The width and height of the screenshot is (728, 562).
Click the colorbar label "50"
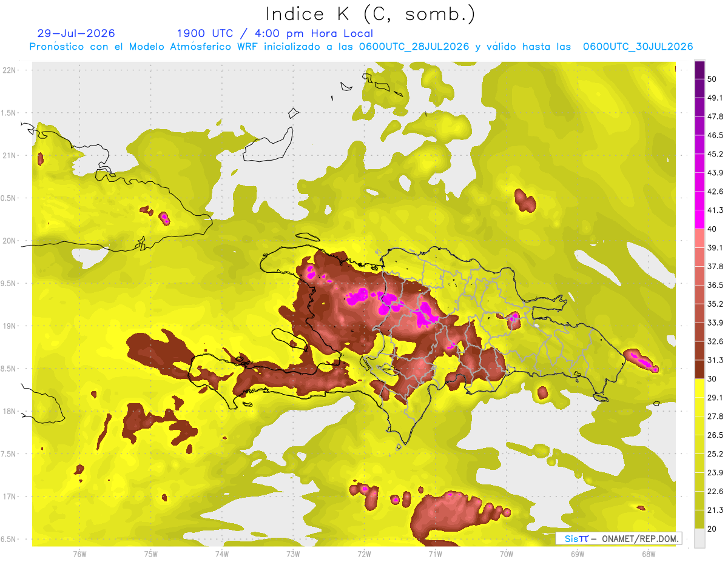coord(712,79)
